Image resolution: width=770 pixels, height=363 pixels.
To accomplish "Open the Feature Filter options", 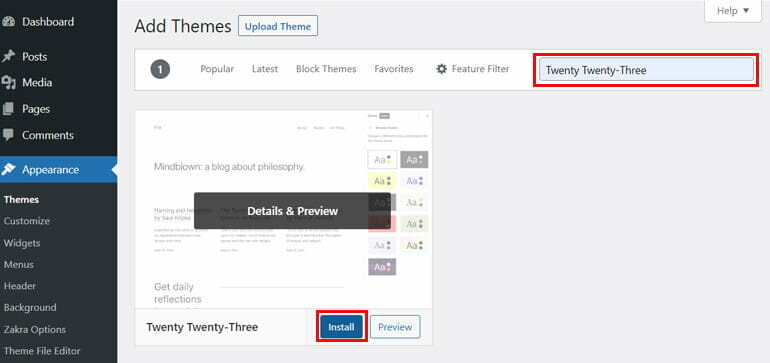I will tap(472, 69).
